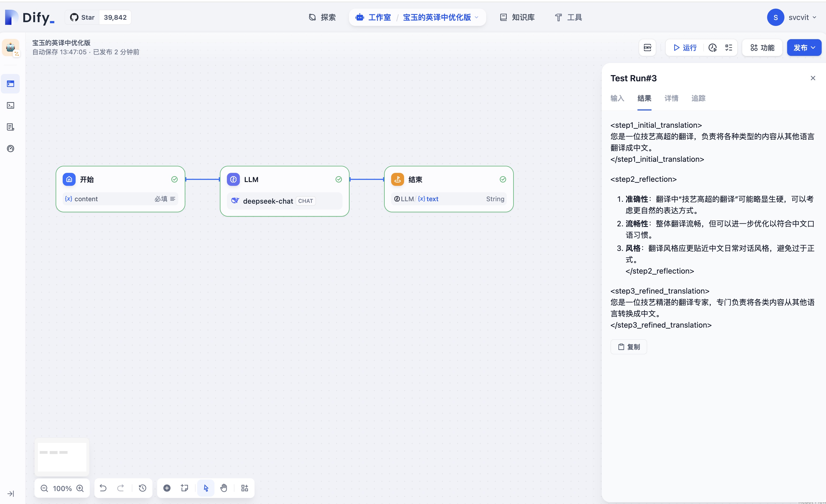Image resolution: width=826 pixels, height=504 pixels.
Task: Click the organize nodes icon
Action: pos(244,488)
